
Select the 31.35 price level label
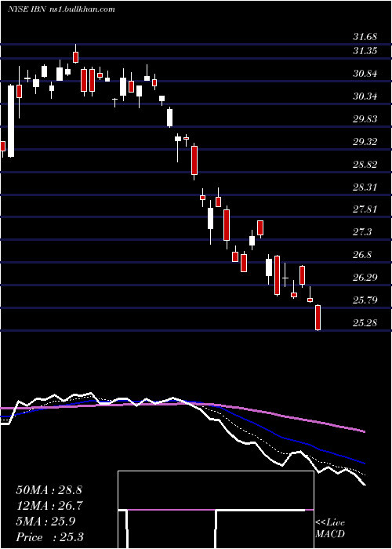click(365, 51)
